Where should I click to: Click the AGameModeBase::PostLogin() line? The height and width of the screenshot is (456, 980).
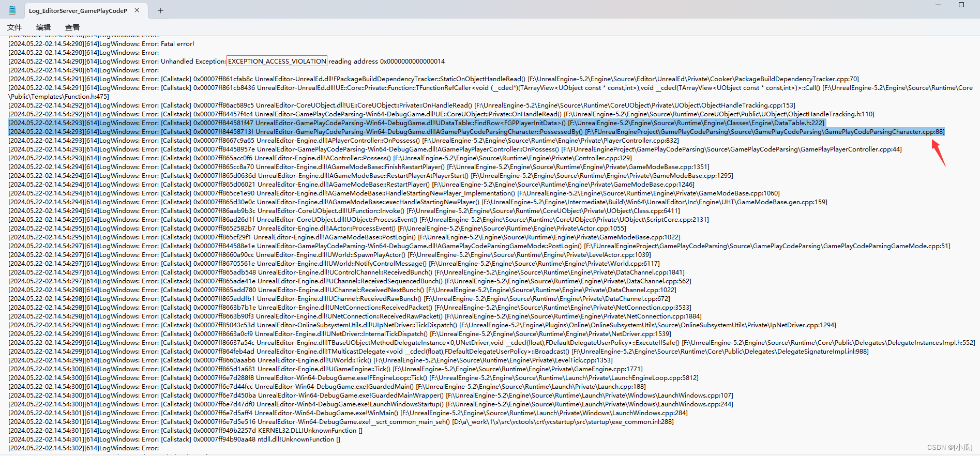click(344, 237)
